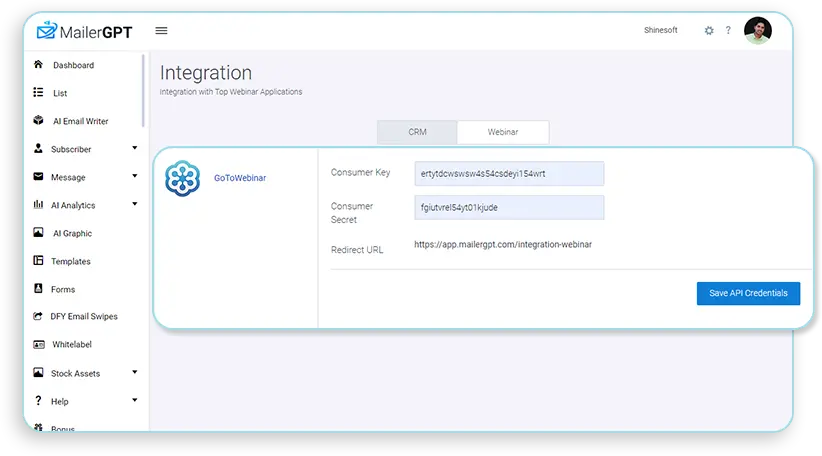The height and width of the screenshot is (456, 822).
Task: Expand the AI Analytics dropdown arrow
Action: pyautogui.click(x=134, y=205)
